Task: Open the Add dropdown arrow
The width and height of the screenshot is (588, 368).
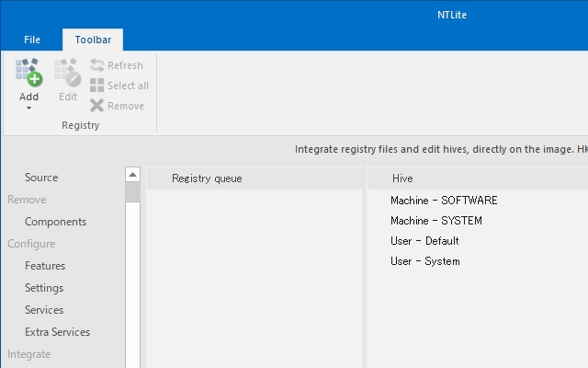Action: click(28, 109)
